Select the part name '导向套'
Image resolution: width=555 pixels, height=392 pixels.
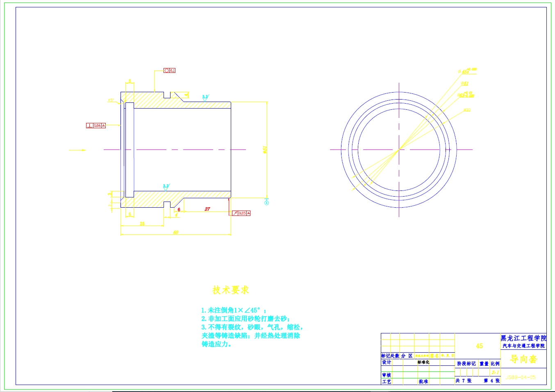(523, 359)
